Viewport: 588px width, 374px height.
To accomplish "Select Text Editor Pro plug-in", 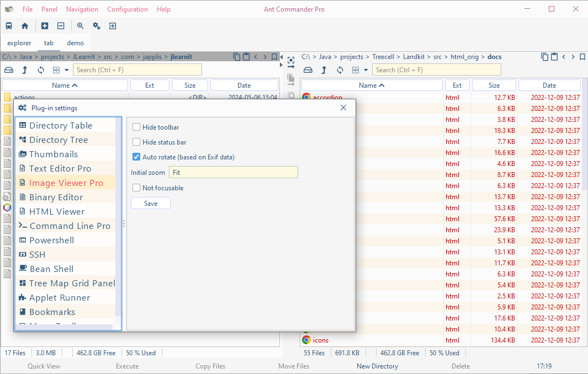I will [66, 169].
